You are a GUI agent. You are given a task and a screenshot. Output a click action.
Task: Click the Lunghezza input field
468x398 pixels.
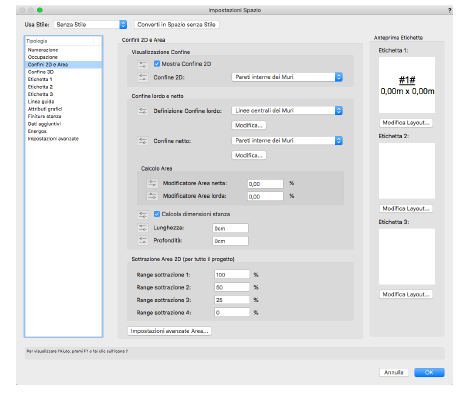tap(230, 228)
